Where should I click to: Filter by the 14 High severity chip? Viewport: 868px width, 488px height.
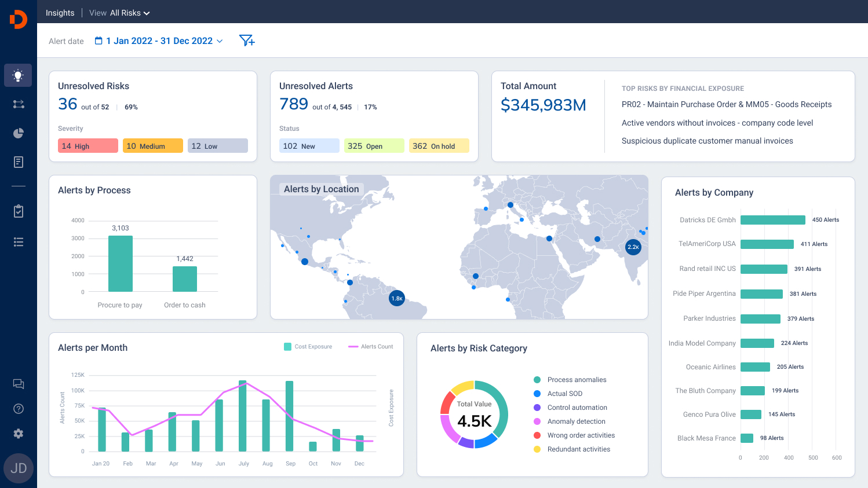[88, 146]
